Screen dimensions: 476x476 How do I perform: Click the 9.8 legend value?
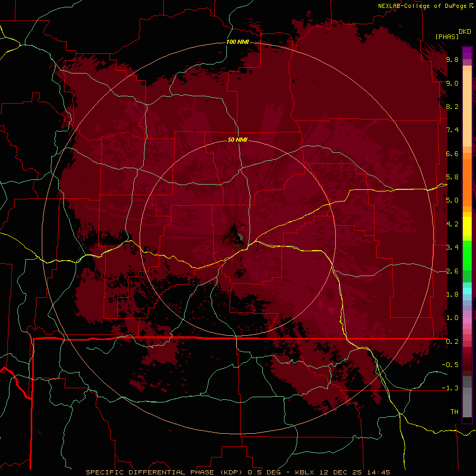[x=452, y=60]
